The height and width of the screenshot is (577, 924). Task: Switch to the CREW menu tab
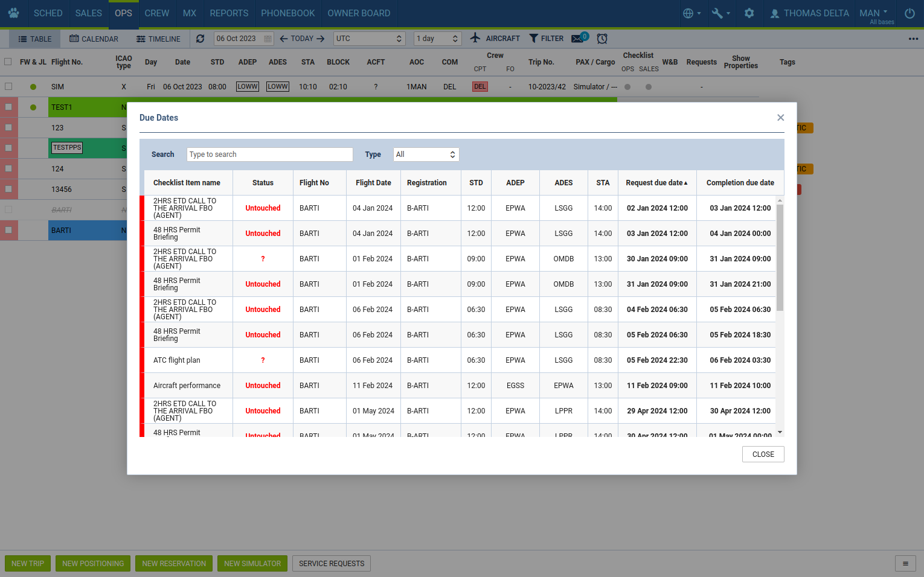click(x=156, y=13)
